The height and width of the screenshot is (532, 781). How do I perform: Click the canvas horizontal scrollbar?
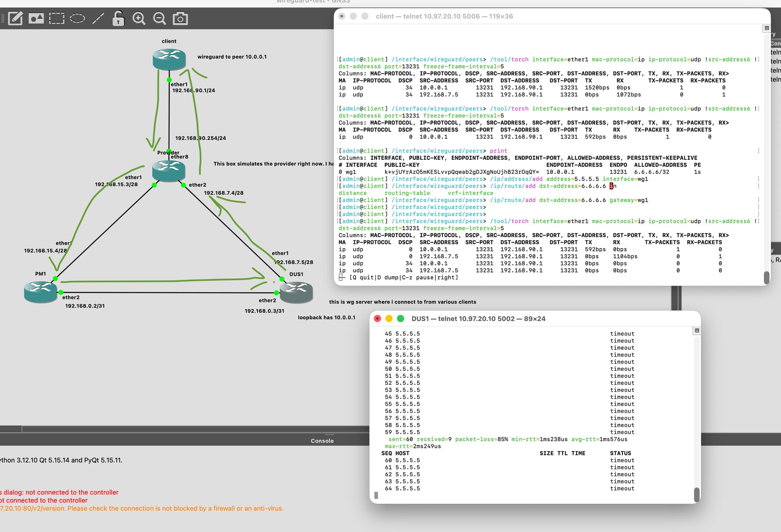click(195, 429)
